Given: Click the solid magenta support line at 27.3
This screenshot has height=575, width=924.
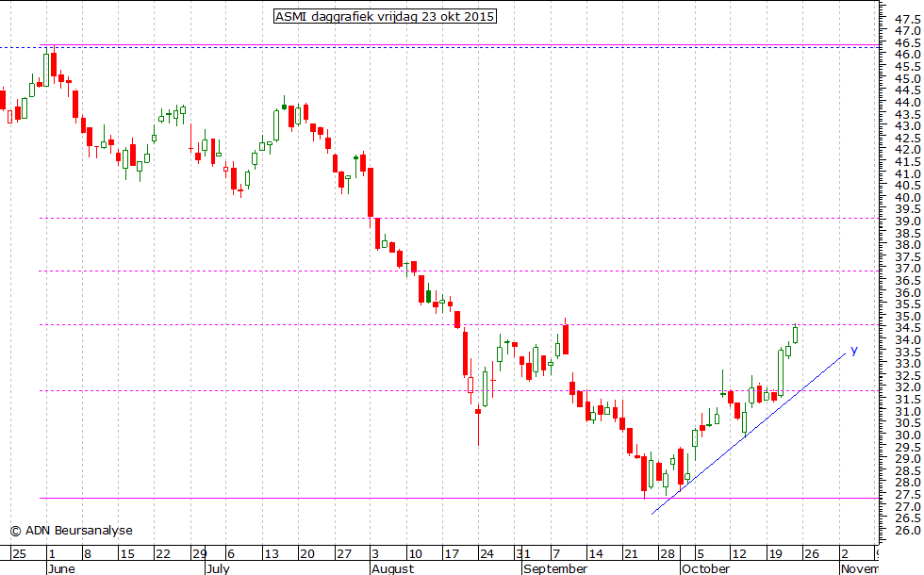Looking at the screenshot, I should (x=460, y=499).
